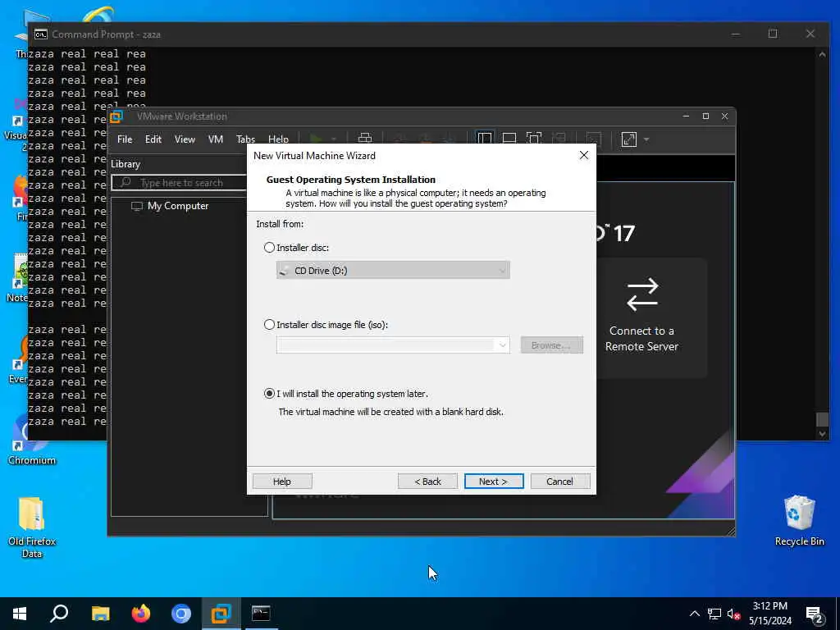Click the Command Prompt taskbar icon
840x630 pixels.
point(261,614)
